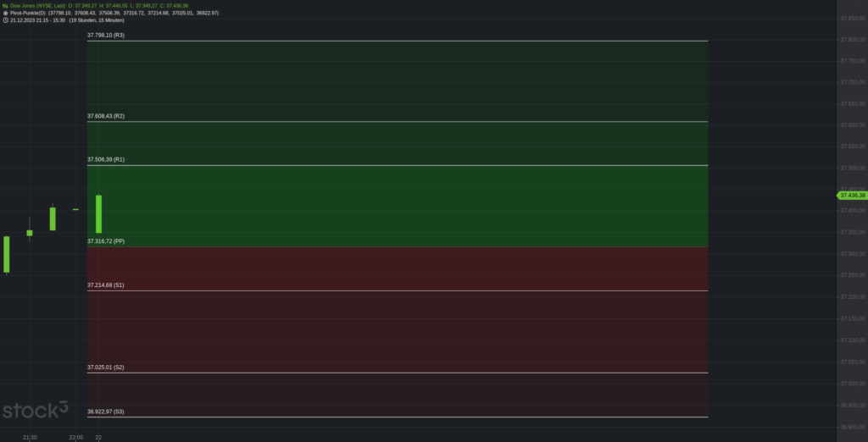Click the 36.922,97 (S3) support label
This screenshot has width=868, height=442.
pyautogui.click(x=106, y=412)
